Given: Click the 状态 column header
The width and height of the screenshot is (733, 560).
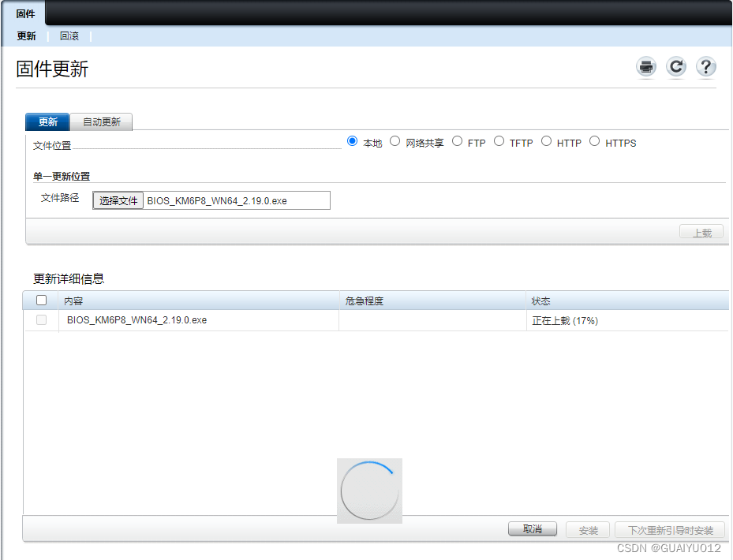Looking at the screenshot, I should tap(541, 301).
